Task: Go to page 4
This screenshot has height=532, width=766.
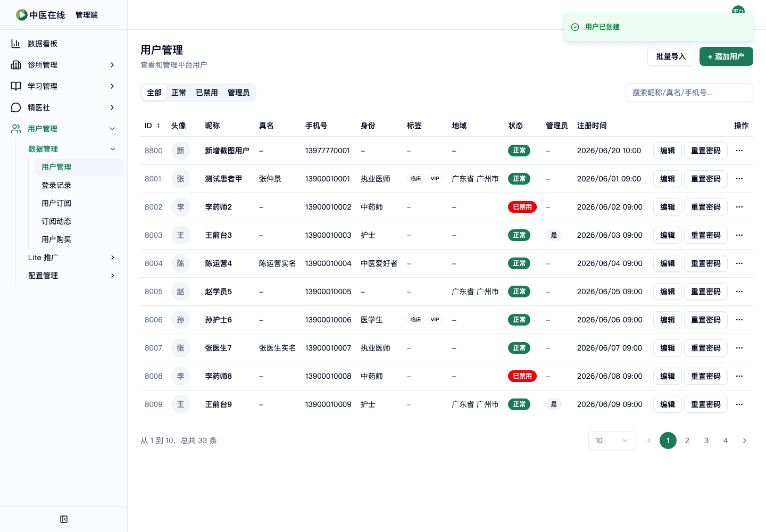Action: pos(726,440)
